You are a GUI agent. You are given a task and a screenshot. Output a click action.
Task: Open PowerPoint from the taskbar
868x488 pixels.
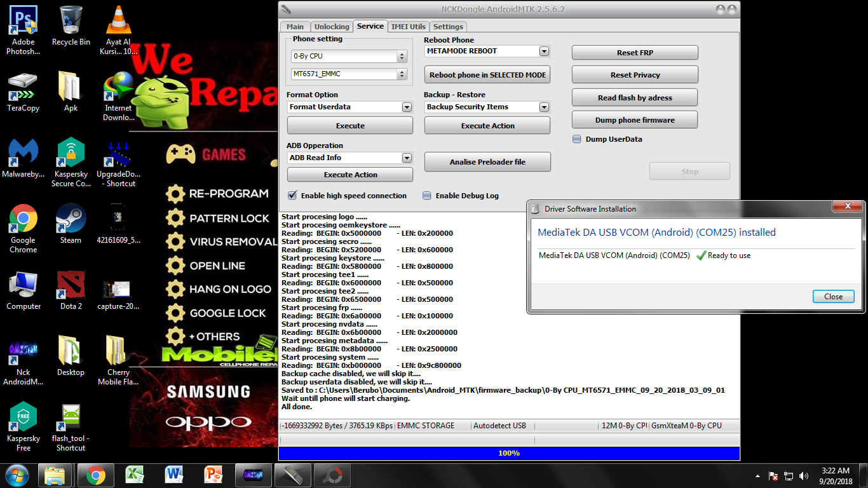(x=213, y=475)
